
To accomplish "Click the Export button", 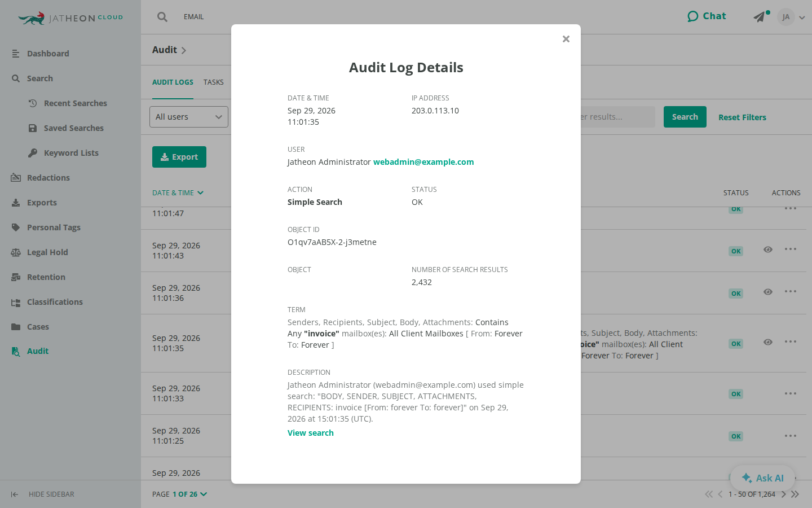I will click(179, 157).
